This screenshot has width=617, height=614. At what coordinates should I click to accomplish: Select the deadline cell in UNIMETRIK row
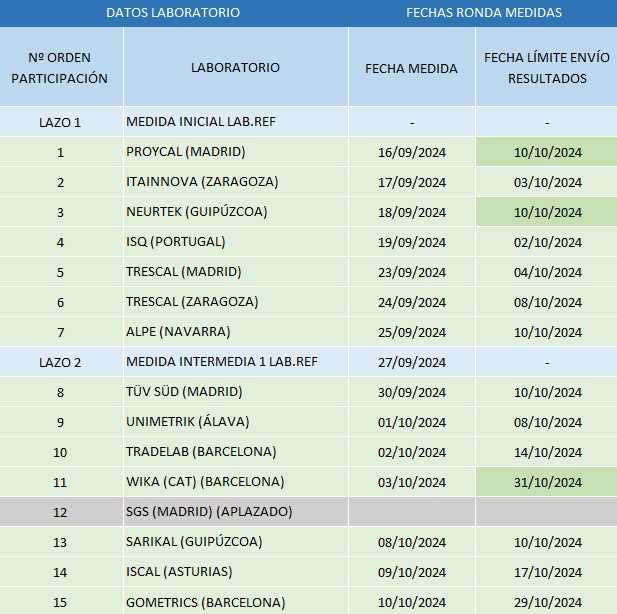[547, 422]
